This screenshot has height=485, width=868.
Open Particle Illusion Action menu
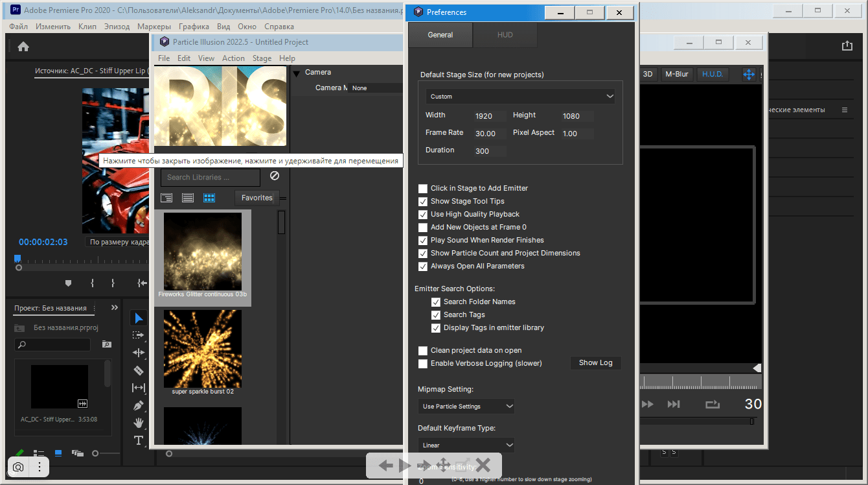pyautogui.click(x=233, y=58)
